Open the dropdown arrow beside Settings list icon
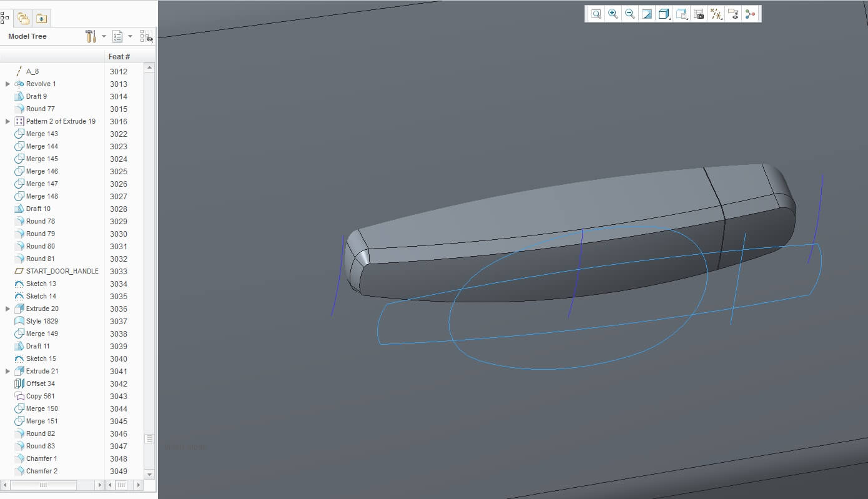Viewport: 868px width, 499px height. pyautogui.click(x=130, y=36)
